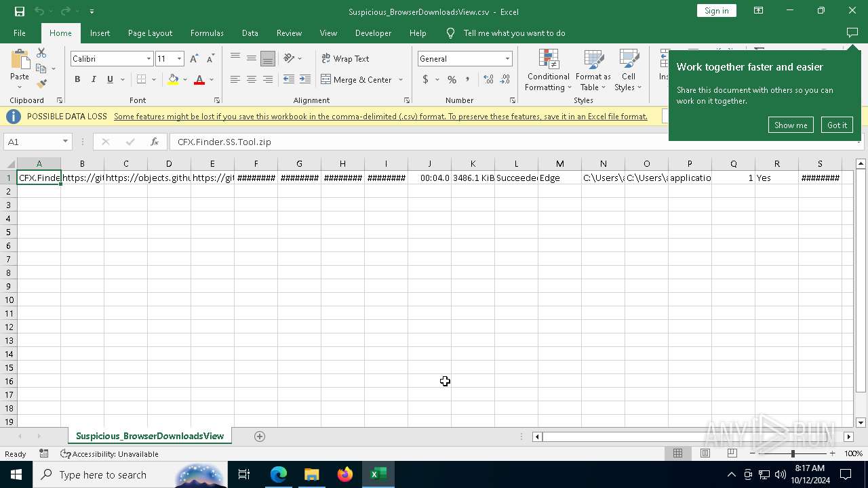Screen dimensions: 868x488
Task: Open the Calibri font name dropdown
Action: 149,59
